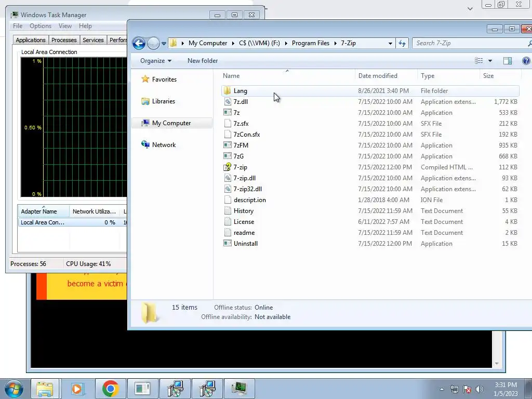Switch to Task Manager Applications tab
532x399 pixels.
(31, 39)
